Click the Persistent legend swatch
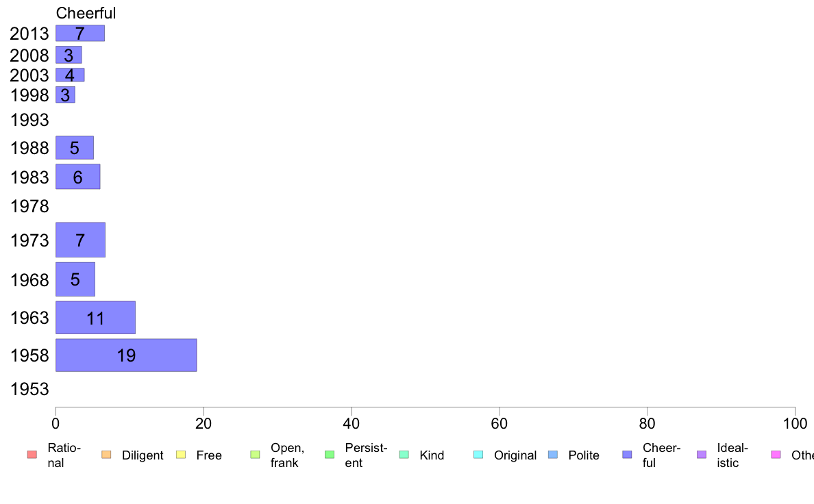Image resolution: width=814 pixels, height=504 pixels. 330,455
